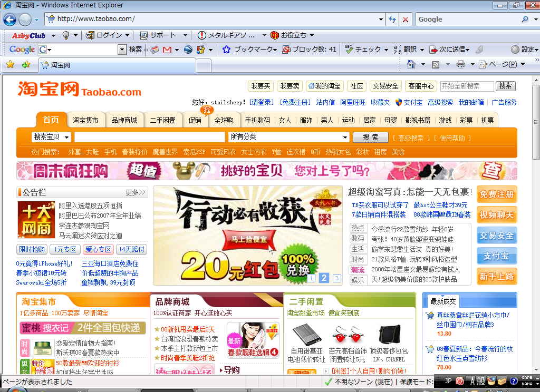Select the 首页 navigation tab
This screenshot has height=392, width=540.
tap(51, 120)
